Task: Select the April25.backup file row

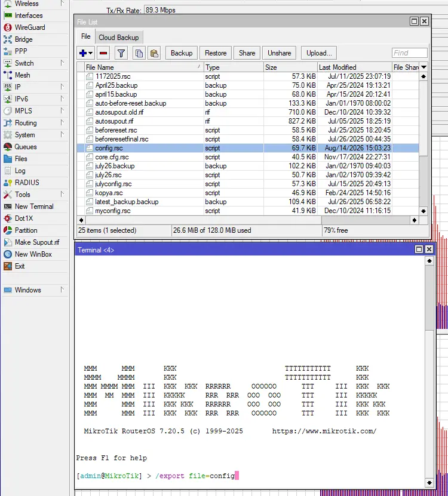Action: click(248, 85)
